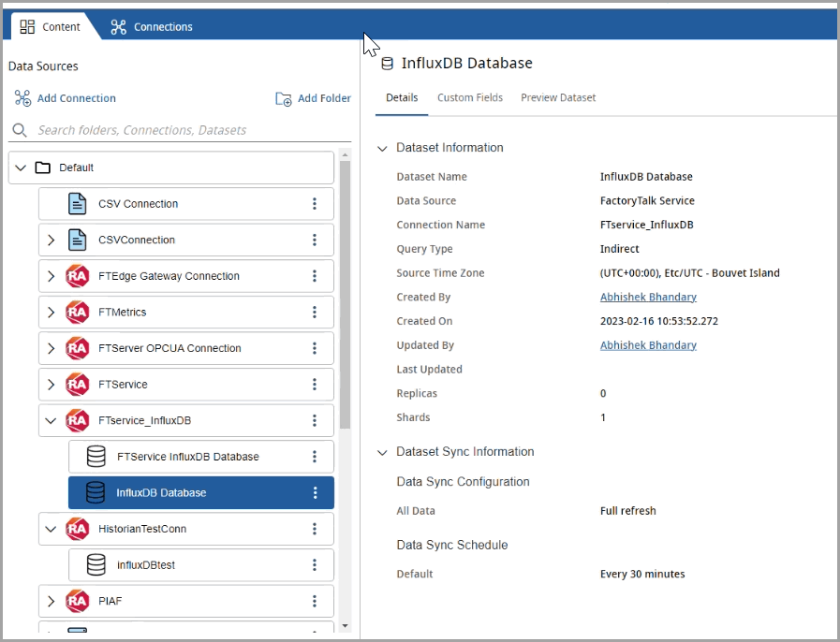This screenshot has width=840, height=642.
Task: Expand the FTService connection node
Action: point(51,385)
